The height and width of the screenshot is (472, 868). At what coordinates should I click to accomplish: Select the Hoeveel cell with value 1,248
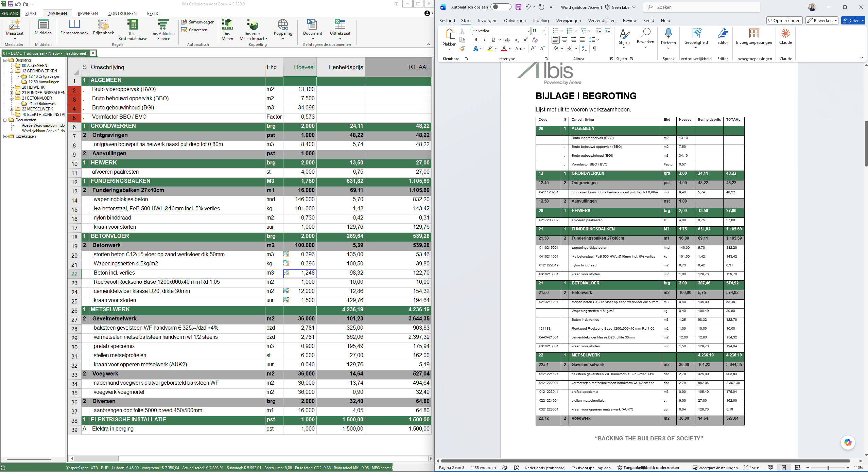click(300, 273)
